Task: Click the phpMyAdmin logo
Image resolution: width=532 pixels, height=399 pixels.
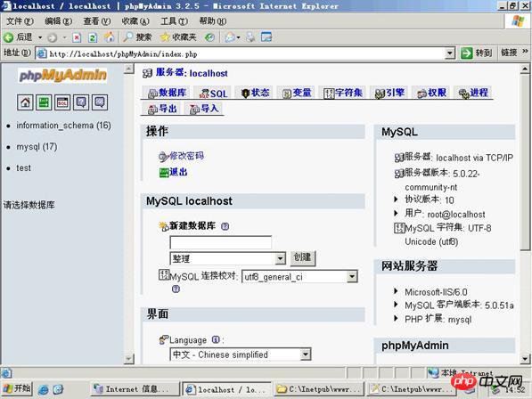Action: pyautogui.click(x=62, y=75)
